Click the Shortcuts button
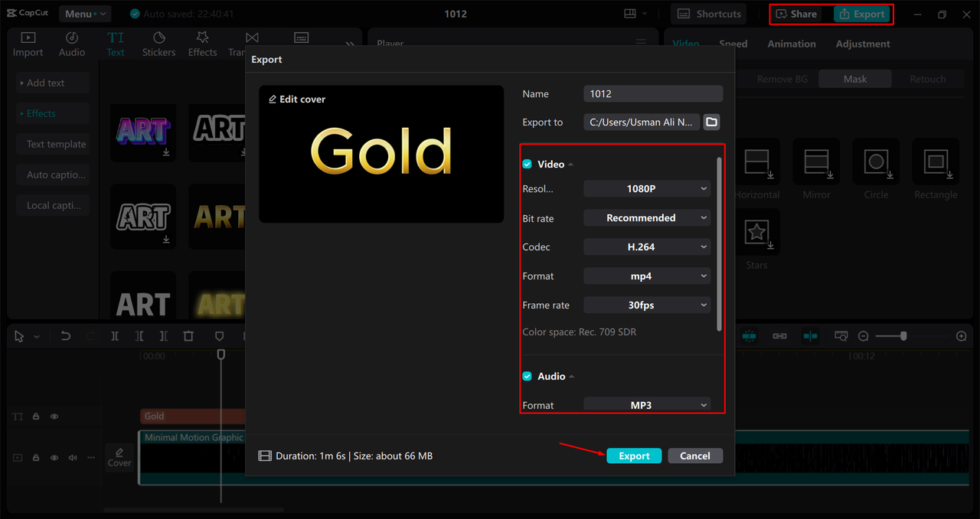Image resolution: width=980 pixels, height=519 pixels. point(710,14)
